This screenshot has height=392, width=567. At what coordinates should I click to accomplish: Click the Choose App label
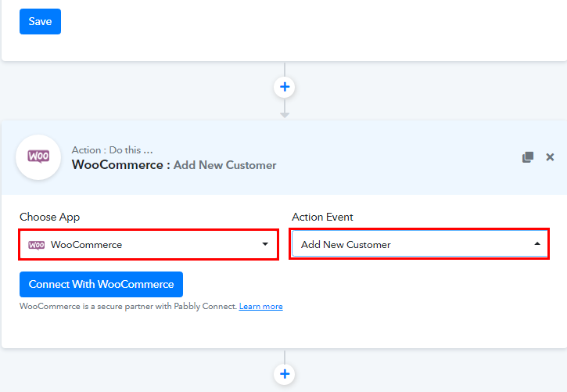click(49, 217)
